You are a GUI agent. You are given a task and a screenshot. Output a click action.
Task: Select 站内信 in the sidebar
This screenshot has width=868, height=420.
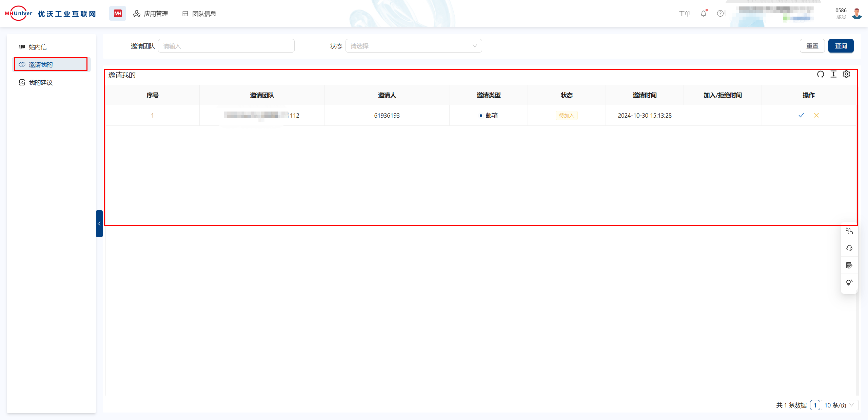point(38,47)
